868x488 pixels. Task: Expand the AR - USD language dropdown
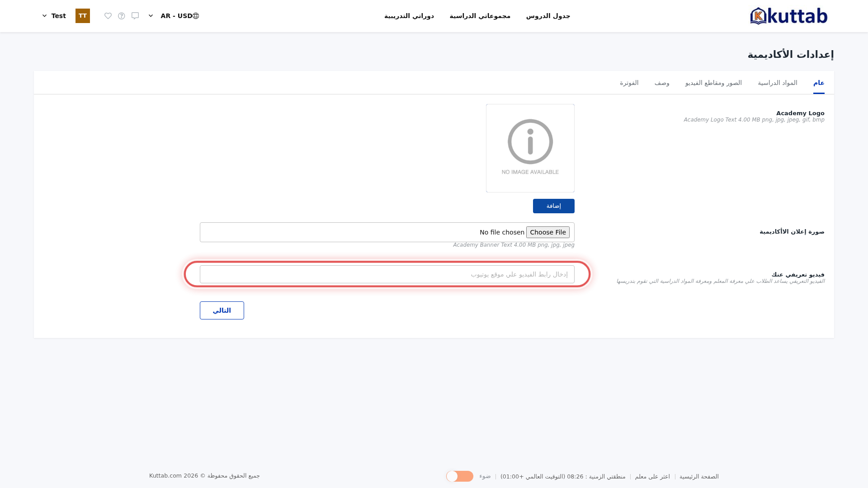coord(151,16)
